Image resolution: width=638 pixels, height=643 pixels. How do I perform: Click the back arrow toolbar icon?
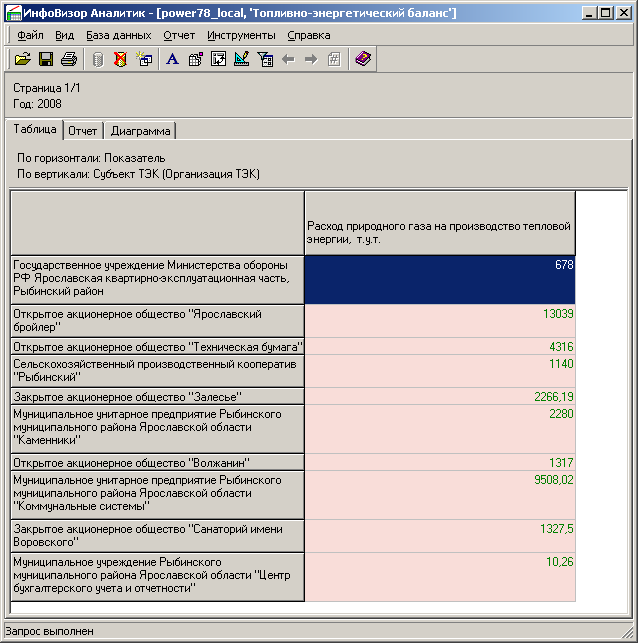(x=288, y=59)
